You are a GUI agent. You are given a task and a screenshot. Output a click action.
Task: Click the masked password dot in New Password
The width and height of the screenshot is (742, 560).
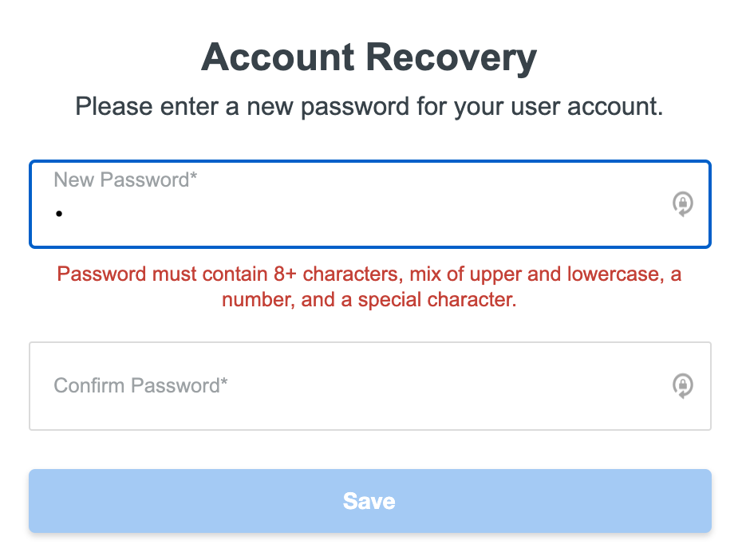[x=59, y=214]
